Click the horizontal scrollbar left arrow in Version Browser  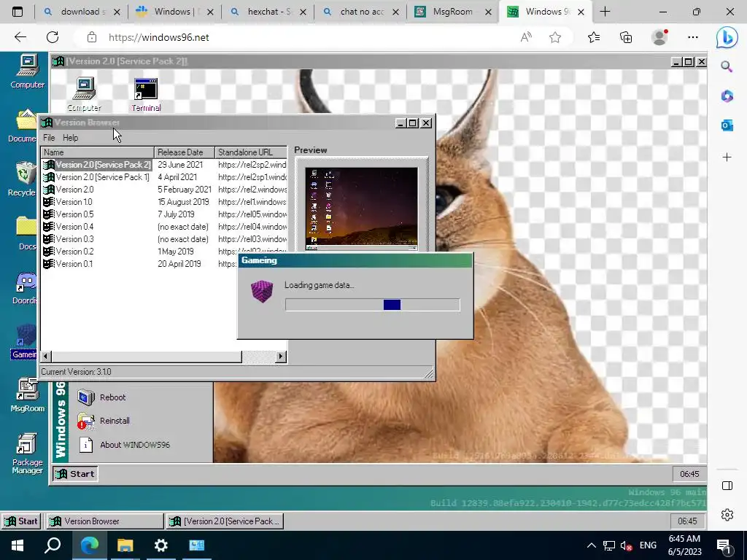coord(46,356)
